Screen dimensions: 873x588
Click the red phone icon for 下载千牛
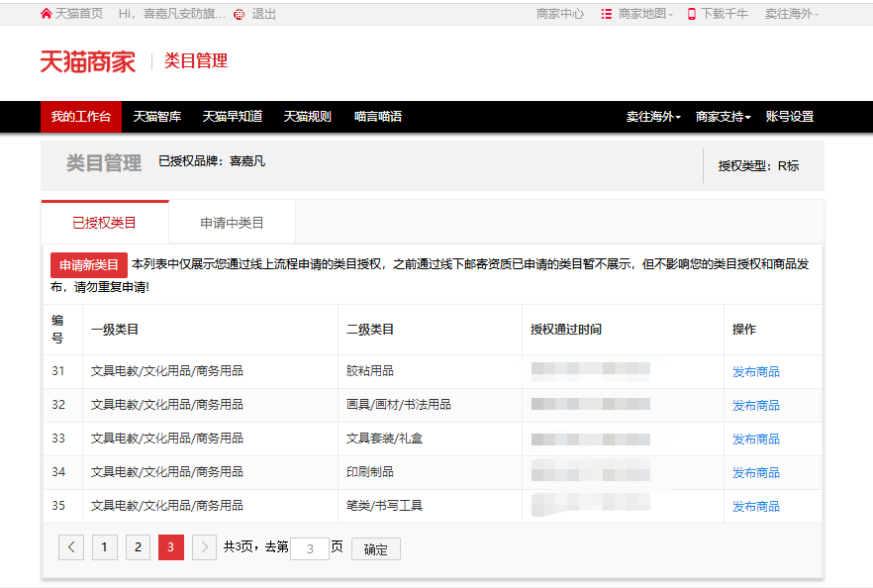point(692,14)
